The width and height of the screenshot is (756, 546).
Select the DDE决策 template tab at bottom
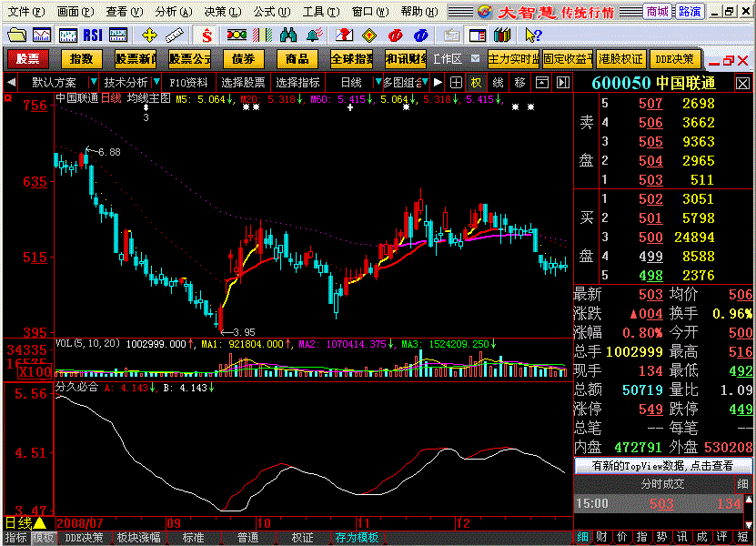[x=84, y=537]
